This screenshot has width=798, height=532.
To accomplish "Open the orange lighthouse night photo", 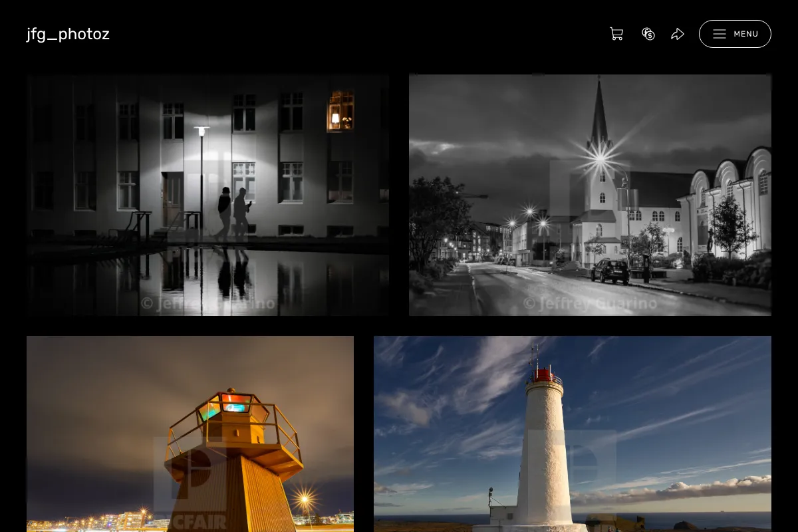I will coord(190,434).
